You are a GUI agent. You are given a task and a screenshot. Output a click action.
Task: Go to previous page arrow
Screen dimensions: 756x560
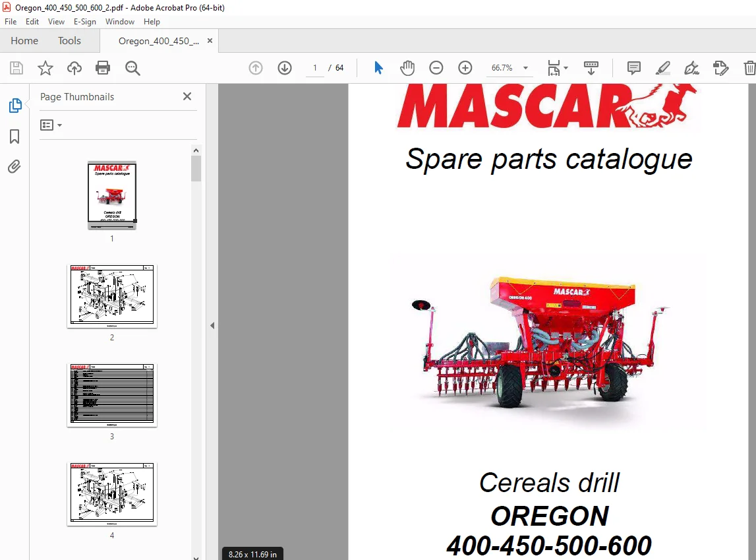[256, 68]
